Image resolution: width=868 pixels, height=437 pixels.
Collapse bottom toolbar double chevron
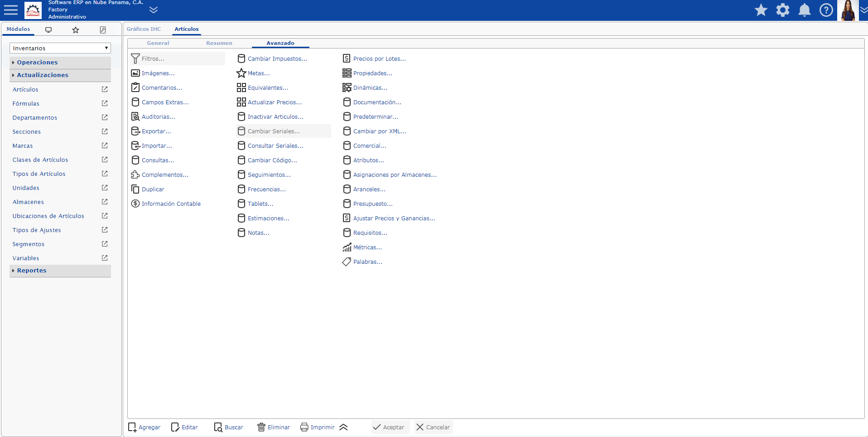[x=343, y=427]
